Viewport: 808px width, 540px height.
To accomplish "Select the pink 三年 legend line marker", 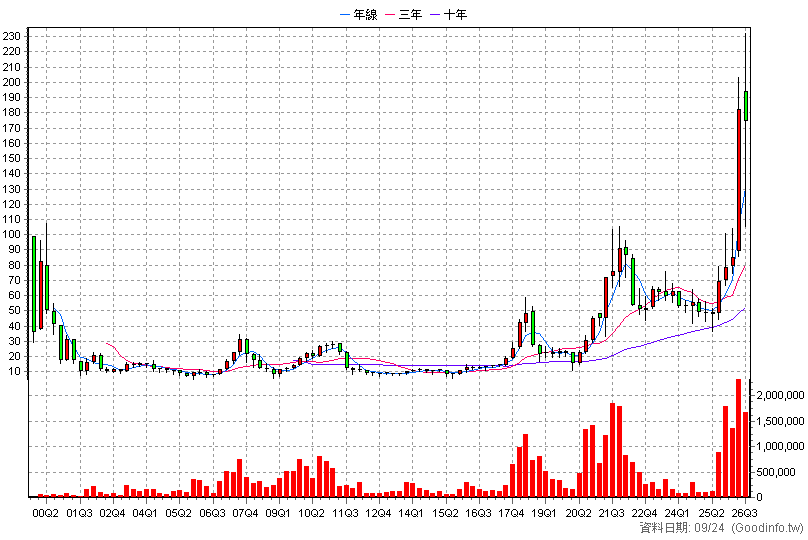I will (390, 15).
